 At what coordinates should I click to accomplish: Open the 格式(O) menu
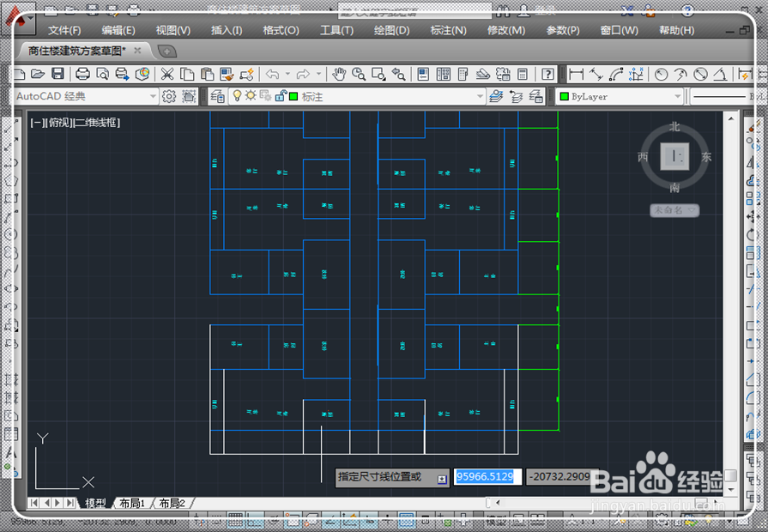pos(281,30)
